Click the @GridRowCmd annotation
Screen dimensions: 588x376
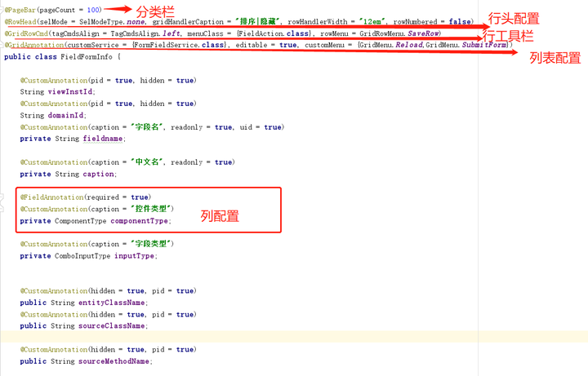coord(26,33)
